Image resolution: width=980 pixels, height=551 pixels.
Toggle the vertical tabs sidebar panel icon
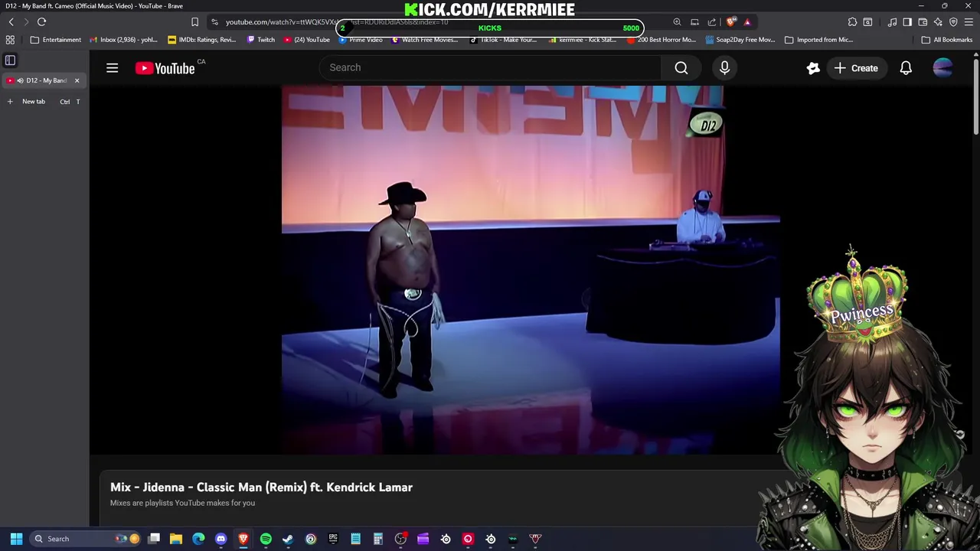click(x=10, y=60)
